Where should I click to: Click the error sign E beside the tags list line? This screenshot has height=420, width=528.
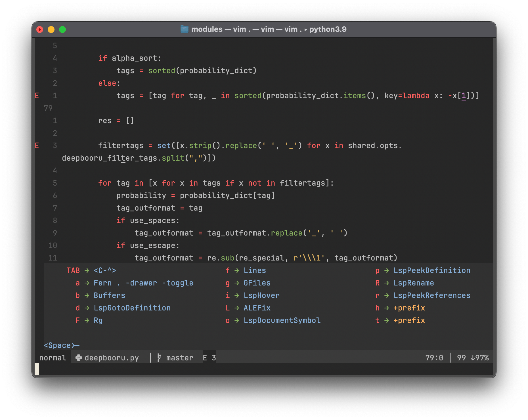point(37,96)
